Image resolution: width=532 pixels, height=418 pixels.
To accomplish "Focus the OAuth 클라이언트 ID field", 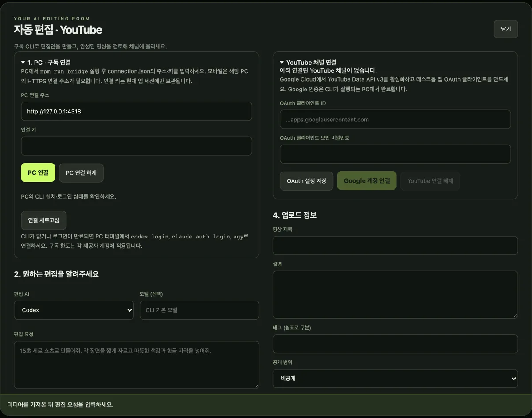I will click(395, 120).
